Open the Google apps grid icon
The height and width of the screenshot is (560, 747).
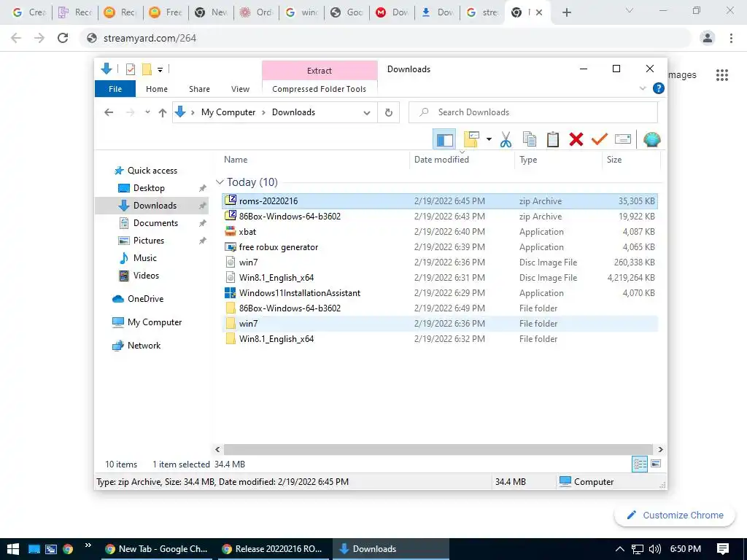click(721, 75)
